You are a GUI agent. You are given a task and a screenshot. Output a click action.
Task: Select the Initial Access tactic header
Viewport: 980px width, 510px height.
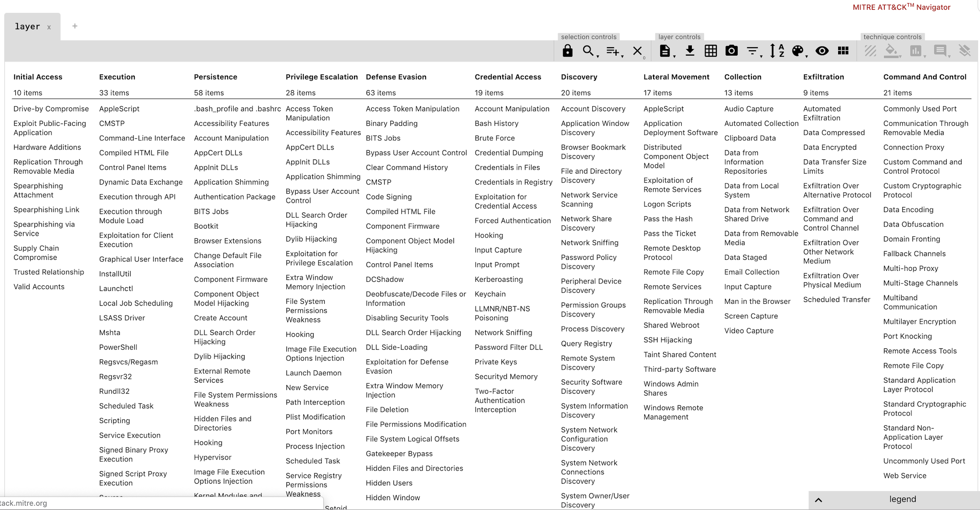[38, 77]
